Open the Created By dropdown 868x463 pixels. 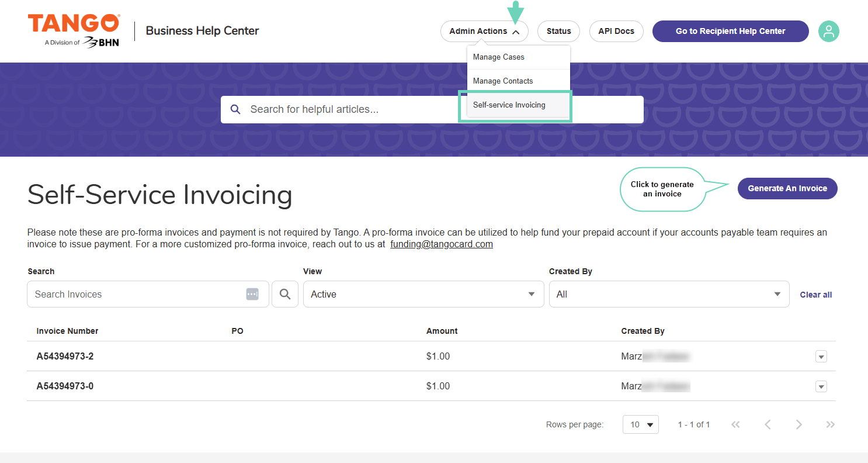[669, 294]
